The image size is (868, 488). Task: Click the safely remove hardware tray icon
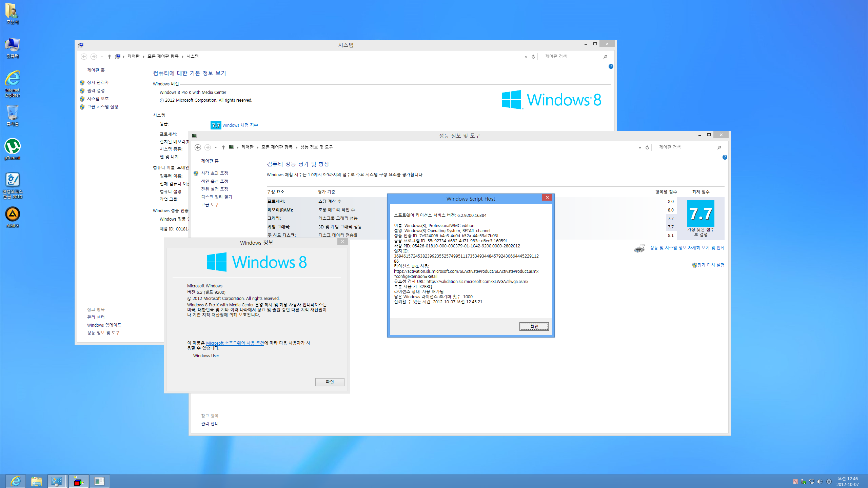(803, 482)
